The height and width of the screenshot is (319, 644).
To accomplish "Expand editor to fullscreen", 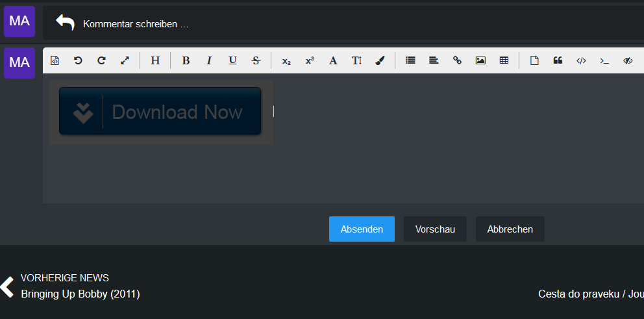I will point(125,60).
